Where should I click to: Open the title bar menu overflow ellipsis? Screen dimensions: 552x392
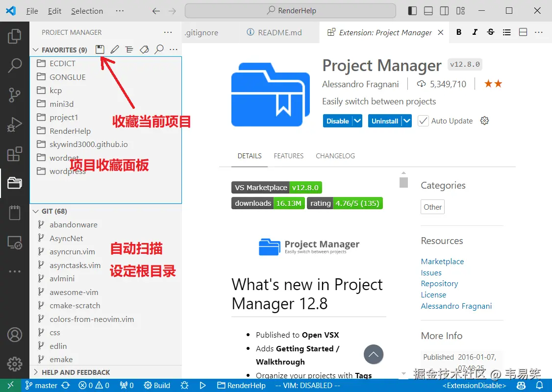[x=120, y=11]
